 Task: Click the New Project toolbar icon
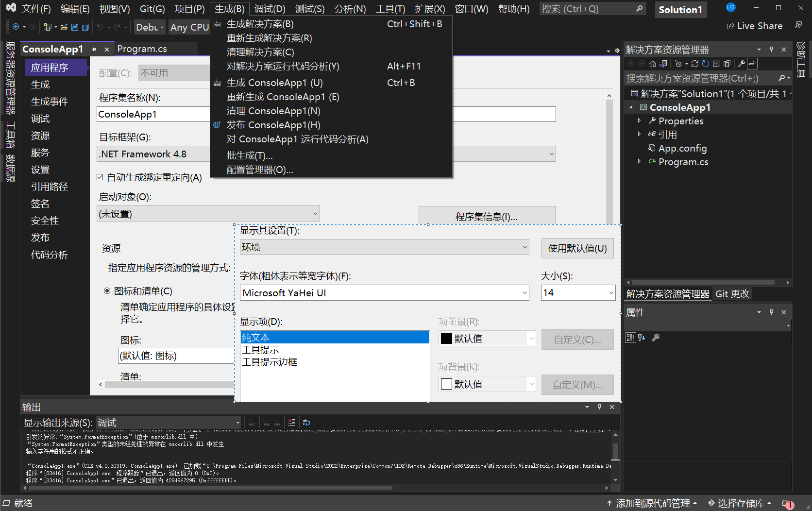[48, 27]
